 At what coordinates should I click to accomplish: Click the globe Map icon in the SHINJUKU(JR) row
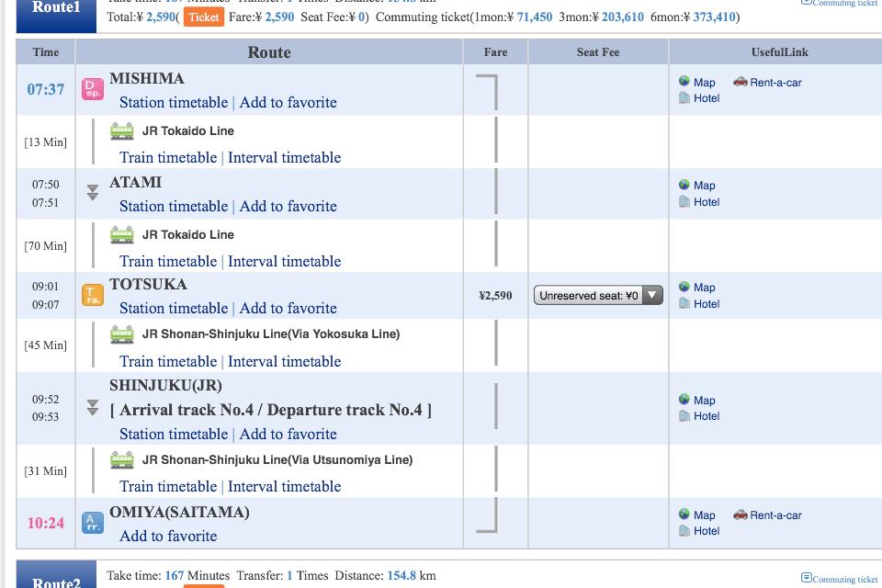684,399
